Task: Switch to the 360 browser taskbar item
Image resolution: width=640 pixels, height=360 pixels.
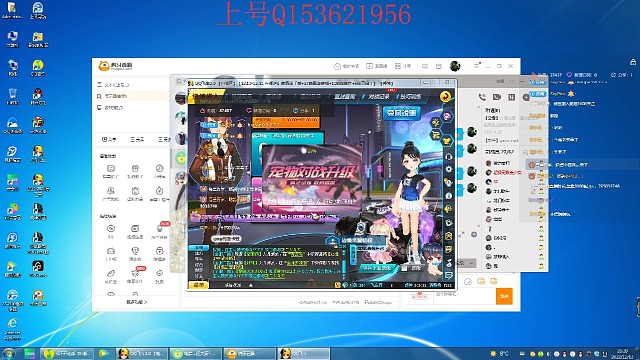Action: pos(196,354)
